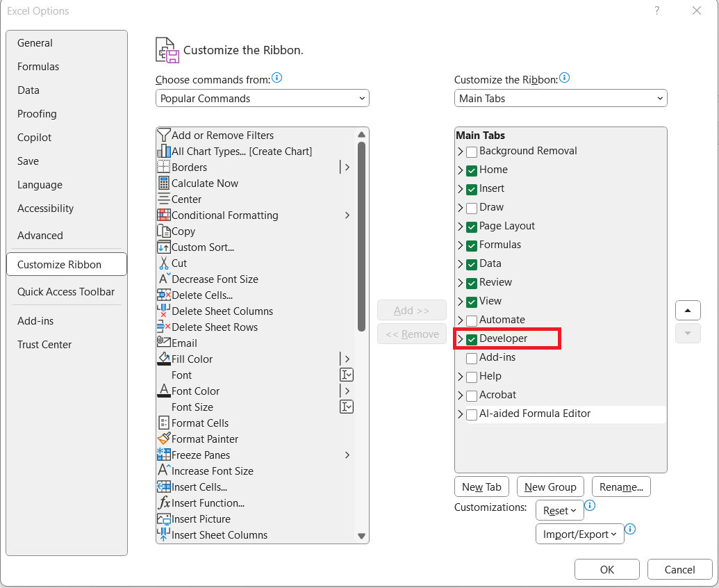The image size is (719, 588).
Task: Check the AI-aided Formula Editor checkbox
Action: pyautogui.click(x=472, y=415)
